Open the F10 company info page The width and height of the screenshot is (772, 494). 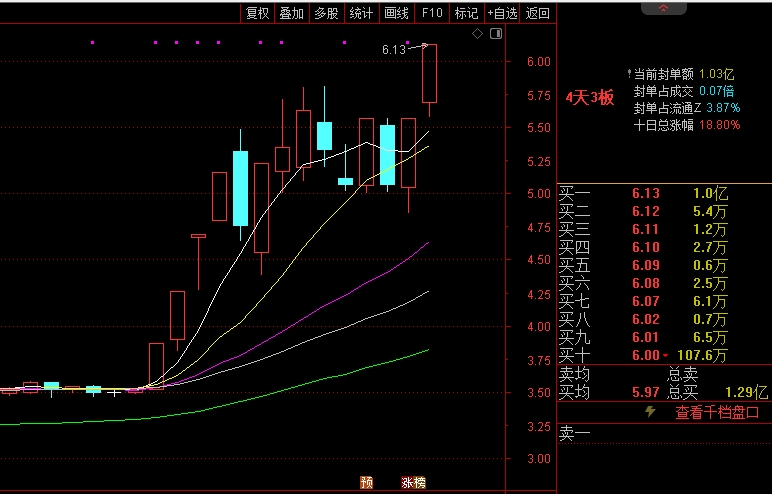click(432, 13)
